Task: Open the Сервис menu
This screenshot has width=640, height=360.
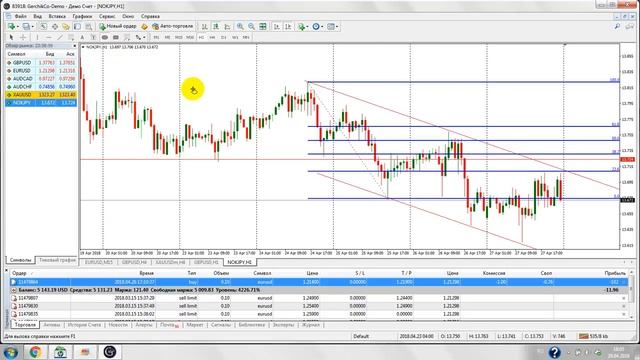Action: (x=107, y=16)
